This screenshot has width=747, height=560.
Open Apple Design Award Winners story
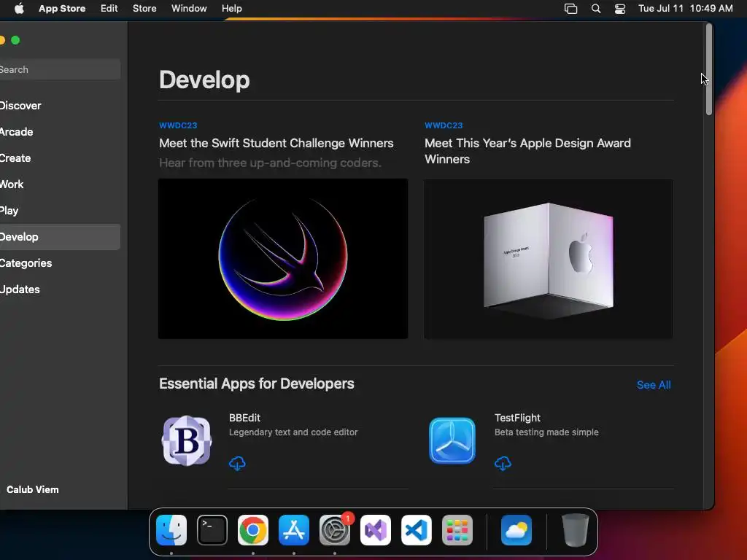[x=528, y=151]
